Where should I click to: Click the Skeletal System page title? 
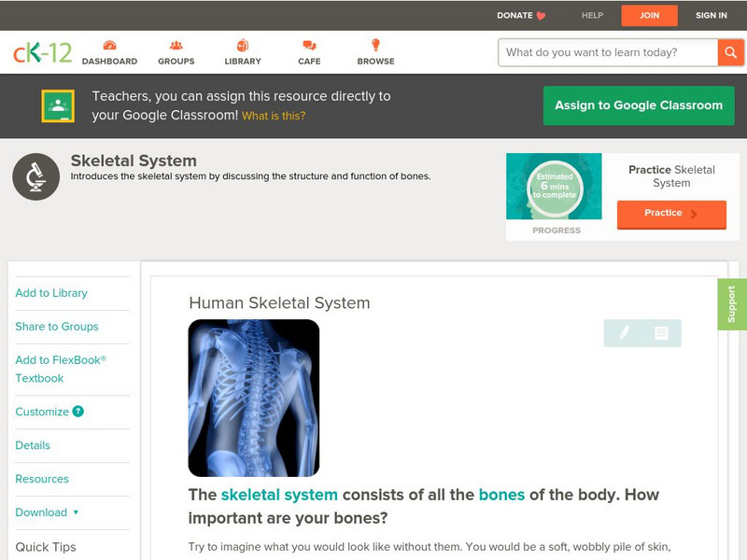(x=134, y=161)
